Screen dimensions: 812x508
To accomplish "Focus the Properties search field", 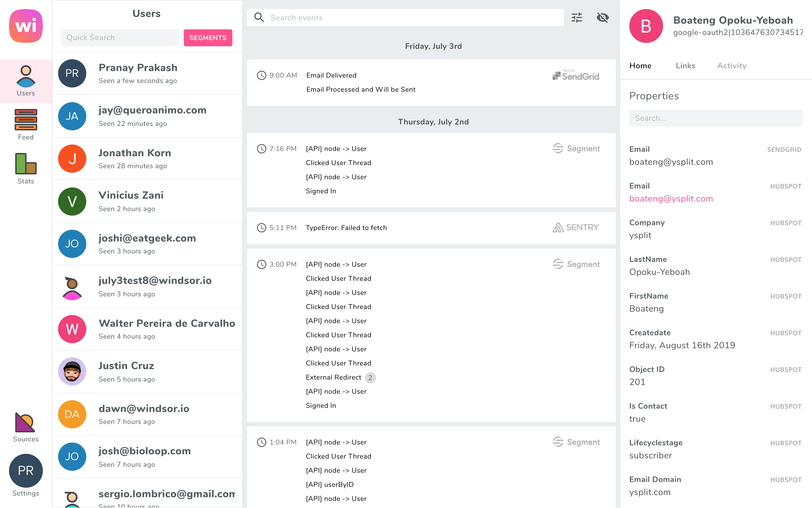I will [x=716, y=118].
